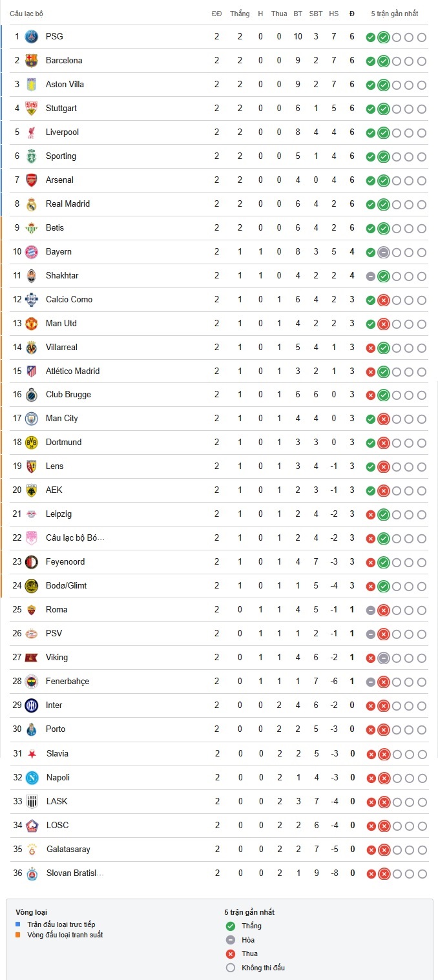438x980 pixels.
Task: Click the Inter club crest icon
Action: click(x=32, y=705)
